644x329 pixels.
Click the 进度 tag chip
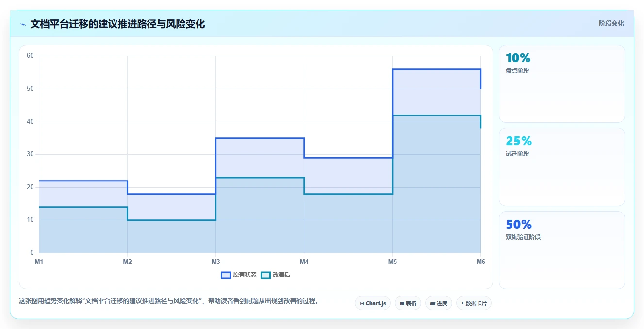tap(439, 303)
